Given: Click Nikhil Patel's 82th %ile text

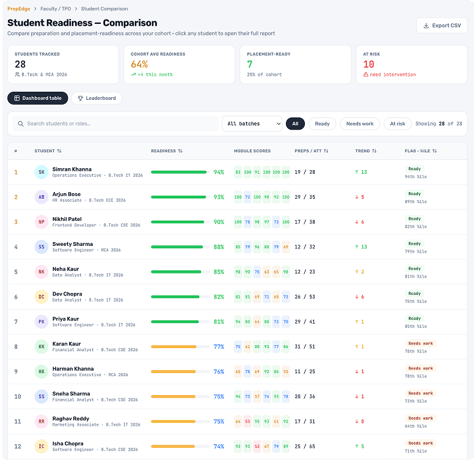Looking at the screenshot, I should pos(416,227).
